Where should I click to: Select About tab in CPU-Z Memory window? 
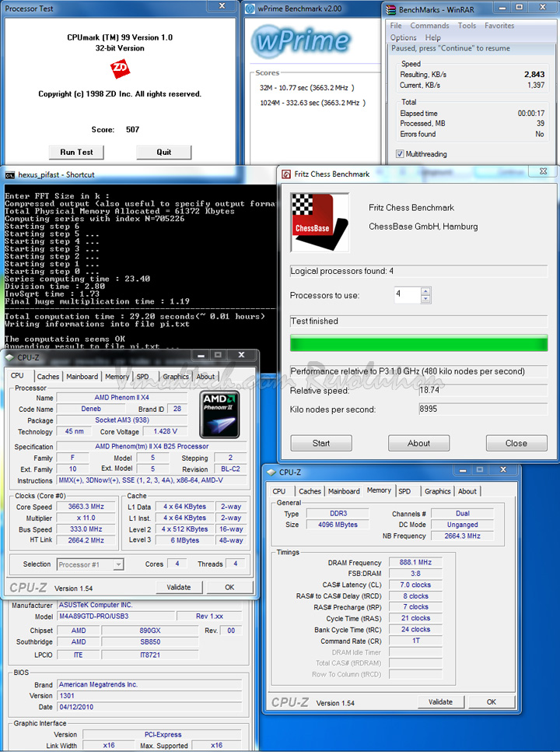point(467,491)
